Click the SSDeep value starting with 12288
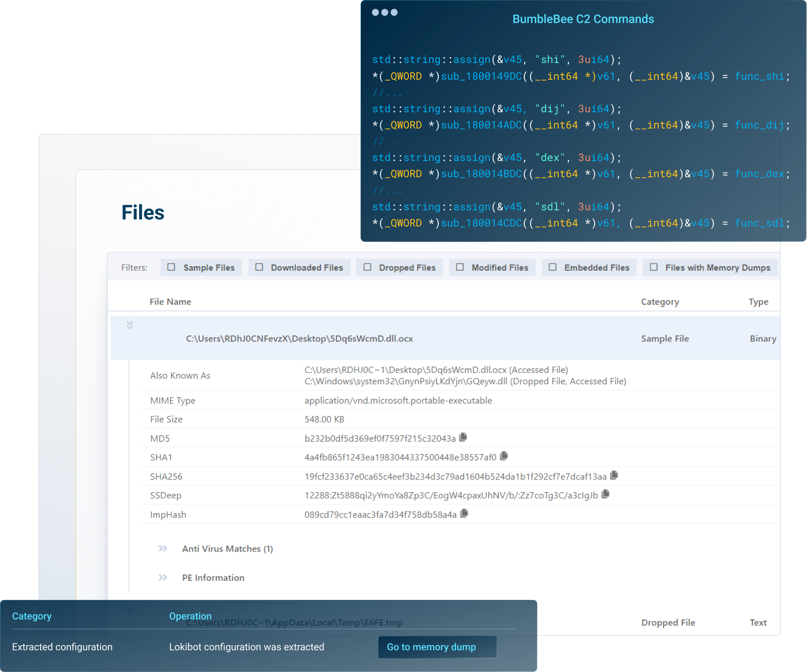The height and width of the screenshot is (672, 807). point(451,495)
